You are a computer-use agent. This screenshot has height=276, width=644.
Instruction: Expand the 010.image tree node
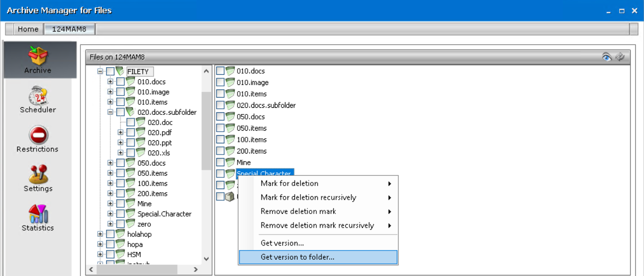tap(110, 92)
